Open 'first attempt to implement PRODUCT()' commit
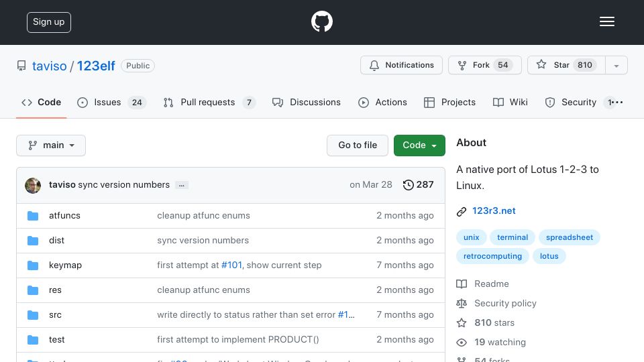 [x=237, y=340]
